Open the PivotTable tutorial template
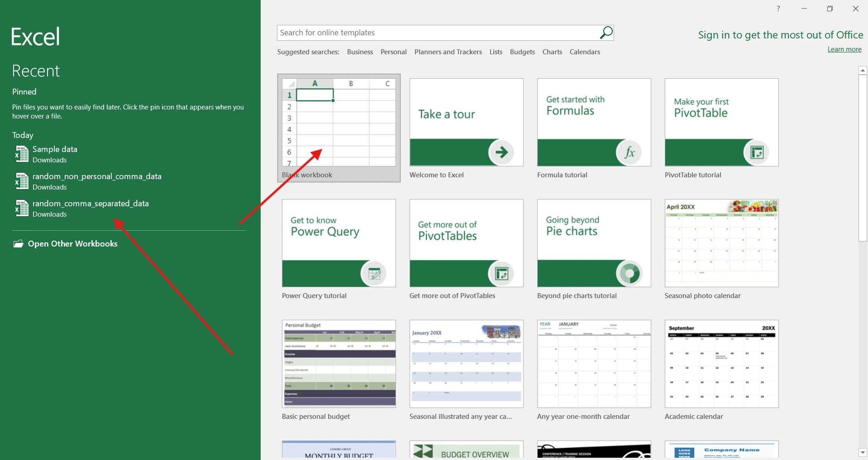 pyautogui.click(x=721, y=122)
